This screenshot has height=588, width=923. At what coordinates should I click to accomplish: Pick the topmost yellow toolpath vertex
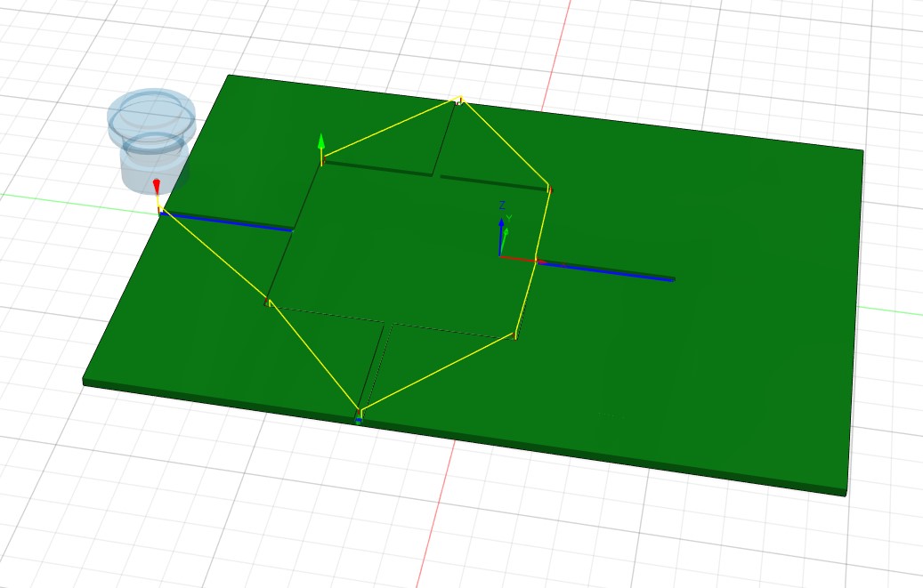460,98
